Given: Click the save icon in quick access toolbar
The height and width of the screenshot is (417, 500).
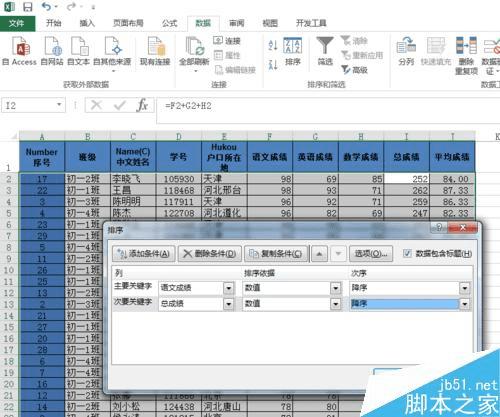Looking at the screenshot, I should [x=28, y=7].
